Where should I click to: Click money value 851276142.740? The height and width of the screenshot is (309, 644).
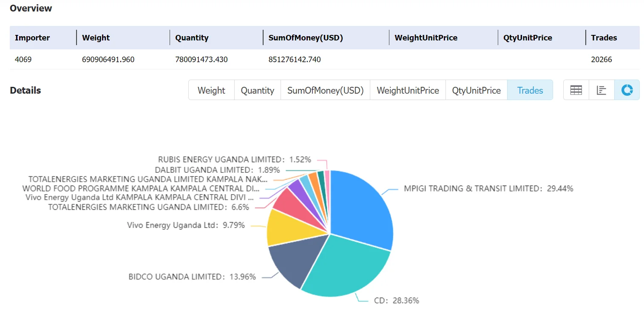click(x=295, y=59)
